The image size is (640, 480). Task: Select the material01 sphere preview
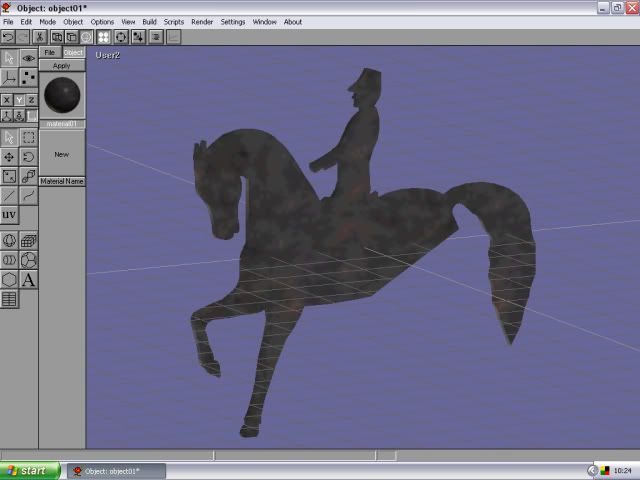(x=62, y=95)
